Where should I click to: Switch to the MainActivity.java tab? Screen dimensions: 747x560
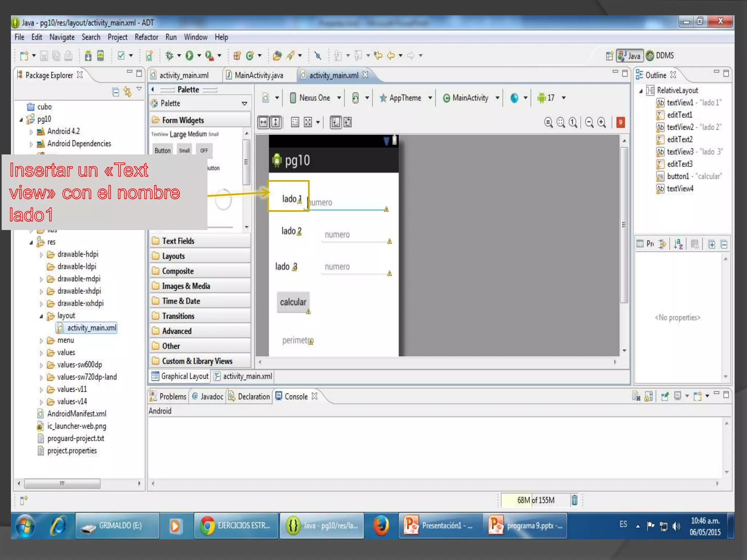(x=258, y=75)
